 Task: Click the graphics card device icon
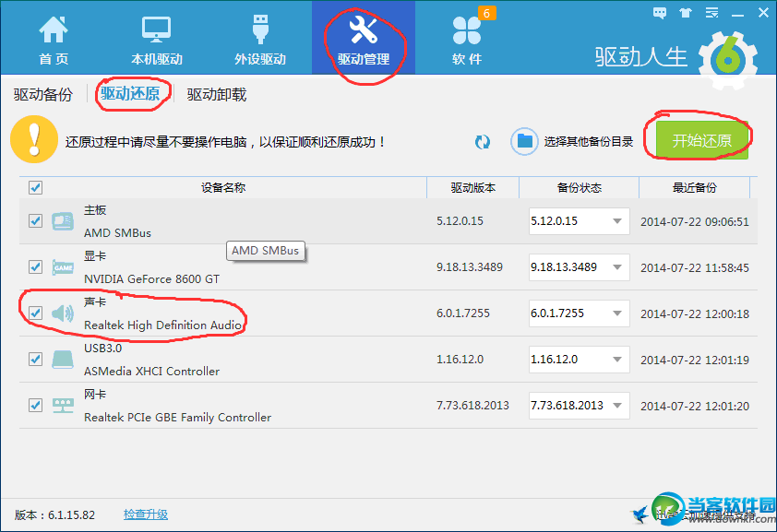coord(63,267)
